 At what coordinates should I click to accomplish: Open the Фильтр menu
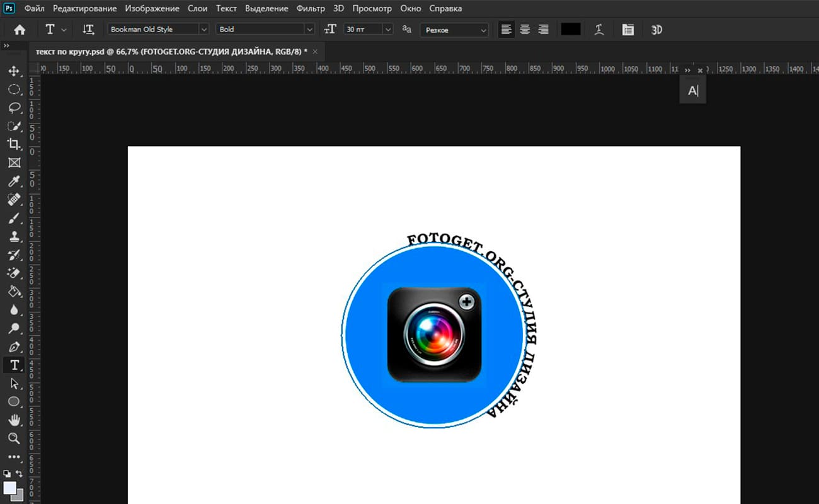coord(311,9)
